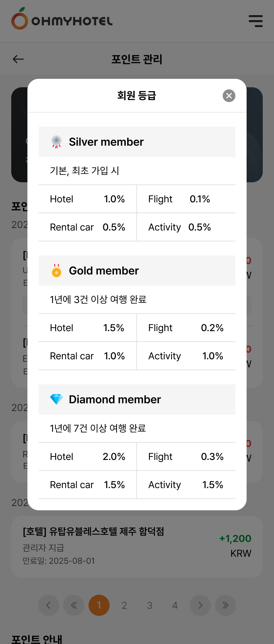The height and width of the screenshot is (644, 274).
Task: Select page 4 in pagination
Action: coord(175,605)
